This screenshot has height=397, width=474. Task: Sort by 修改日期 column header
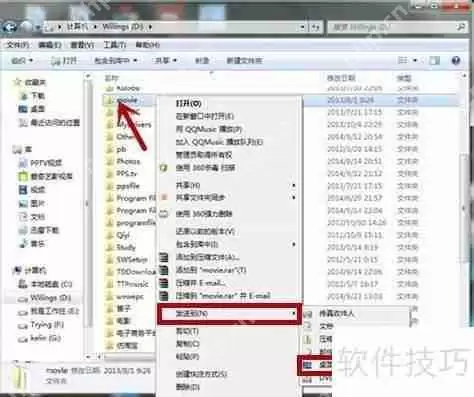click(x=341, y=78)
